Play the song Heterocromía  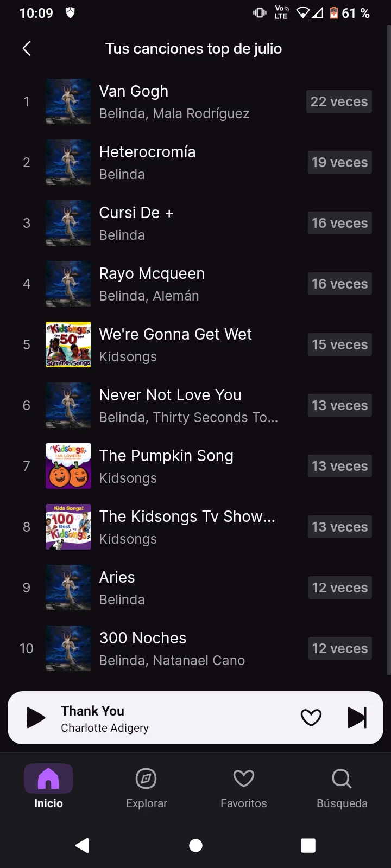tap(147, 152)
